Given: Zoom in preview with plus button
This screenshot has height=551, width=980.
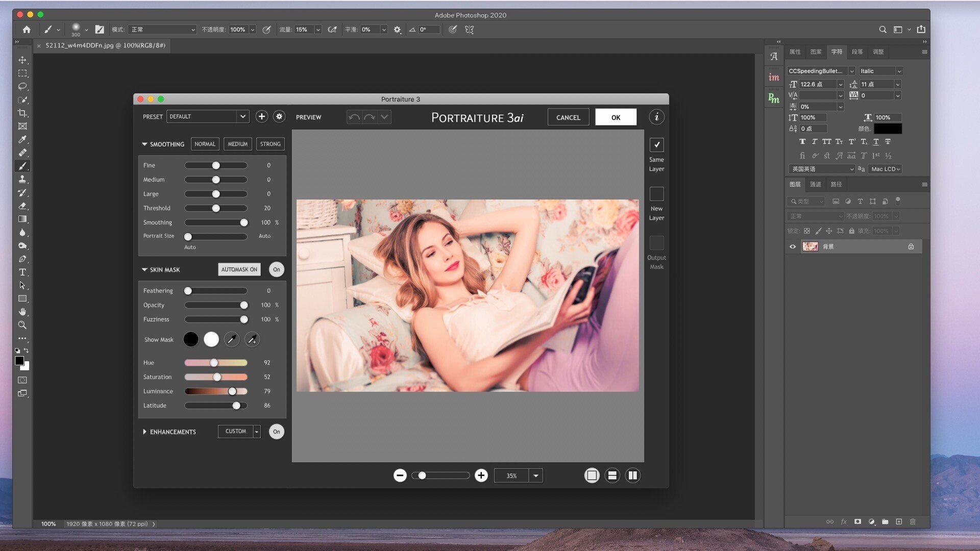Looking at the screenshot, I should [481, 476].
